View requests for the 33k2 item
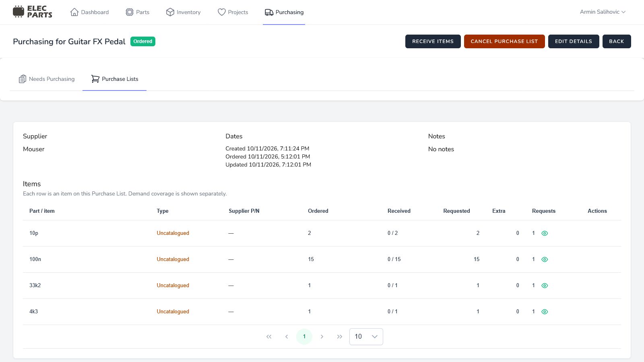Image resolution: width=644 pixels, height=362 pixels. point(545,286)
